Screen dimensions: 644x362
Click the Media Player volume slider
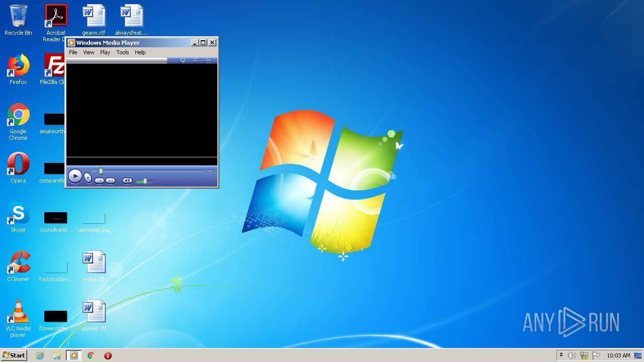[145, 180]
